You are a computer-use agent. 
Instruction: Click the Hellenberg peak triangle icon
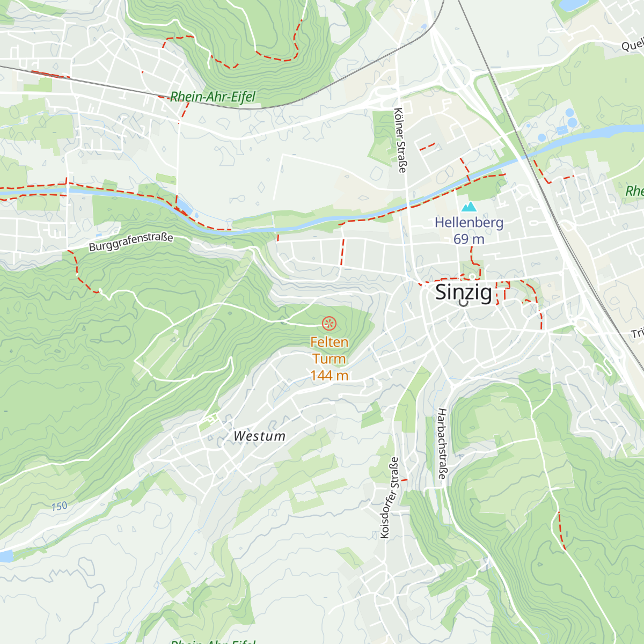[469, 207]
